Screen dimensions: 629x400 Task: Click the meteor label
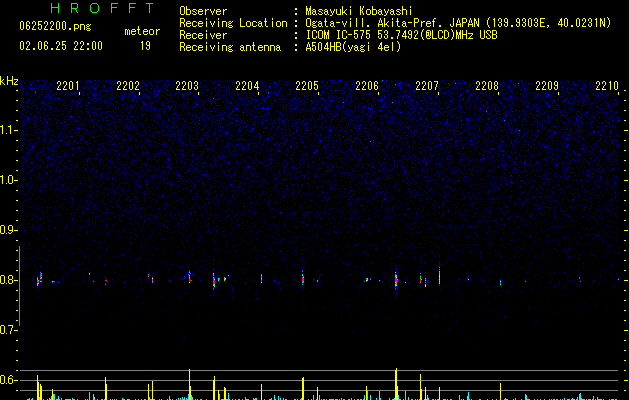142,31
